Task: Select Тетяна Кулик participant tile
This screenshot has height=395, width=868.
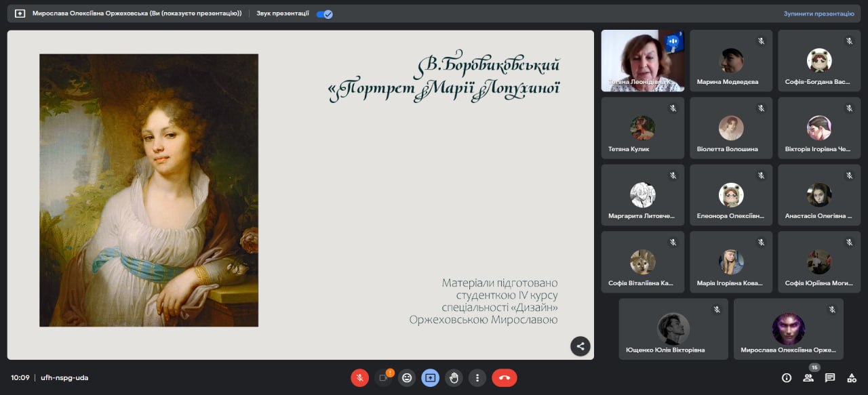Action: 642,128
